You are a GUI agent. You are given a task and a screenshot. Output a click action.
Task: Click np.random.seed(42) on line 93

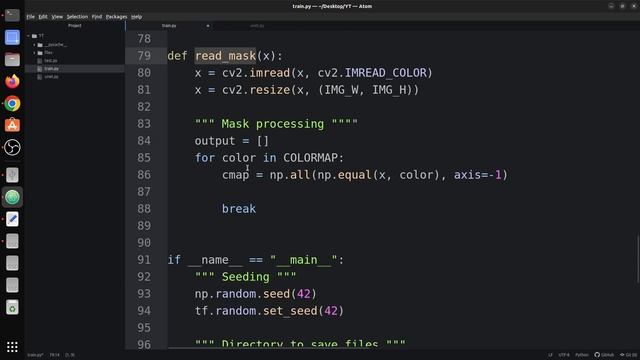tap(256, 294)
